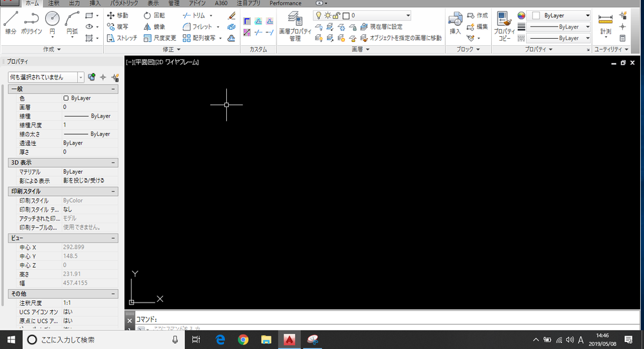Click the 回転 (Rotate) tool
Viewport: 644px width, 349px height.
(155, 15)
